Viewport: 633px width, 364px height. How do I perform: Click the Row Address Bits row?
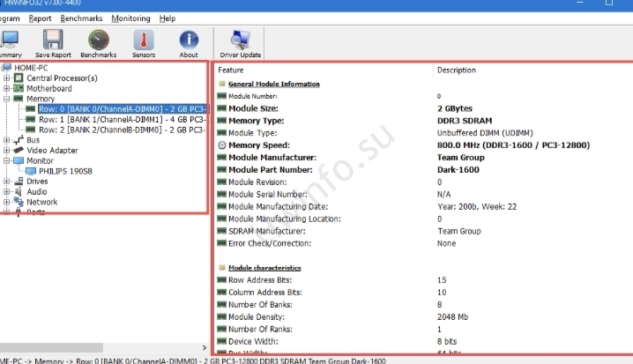(x=424, y=280)
